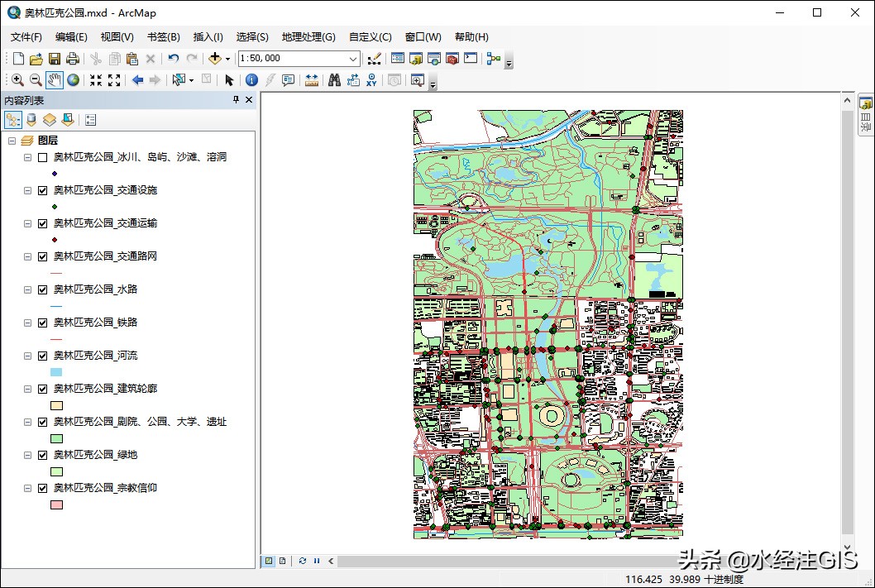875x588 pixels.
Task: Click the Go To XY tool
Action: point(371,80)
